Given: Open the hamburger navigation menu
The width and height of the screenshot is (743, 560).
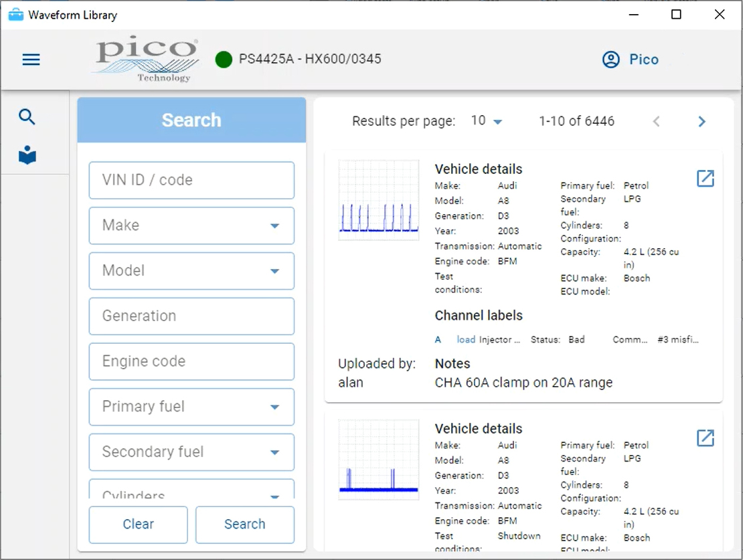Looking at the screenshot, I should (31, 60).
